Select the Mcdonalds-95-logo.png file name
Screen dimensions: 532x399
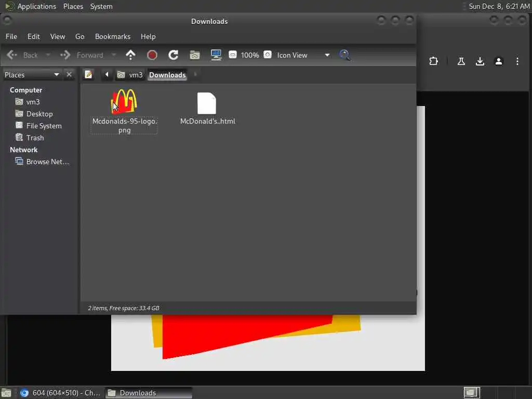click(125, 126)
